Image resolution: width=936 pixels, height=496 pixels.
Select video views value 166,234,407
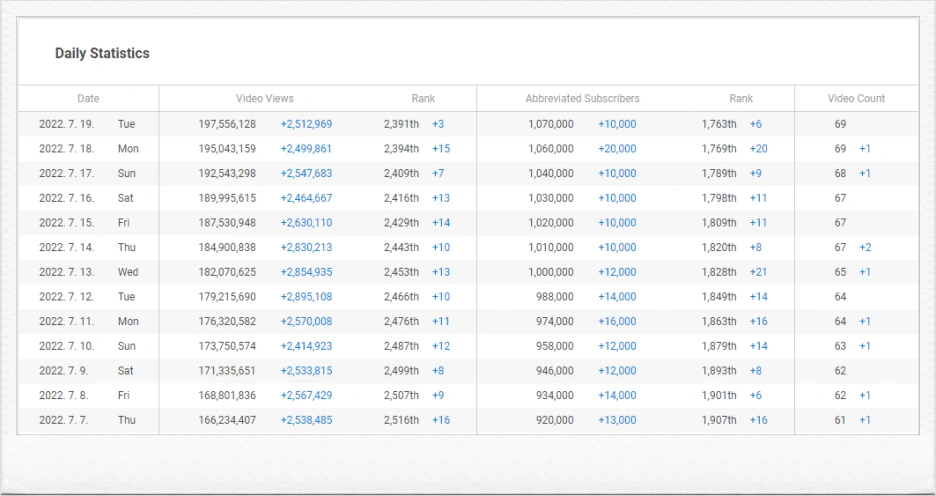(x=227, y=420)
